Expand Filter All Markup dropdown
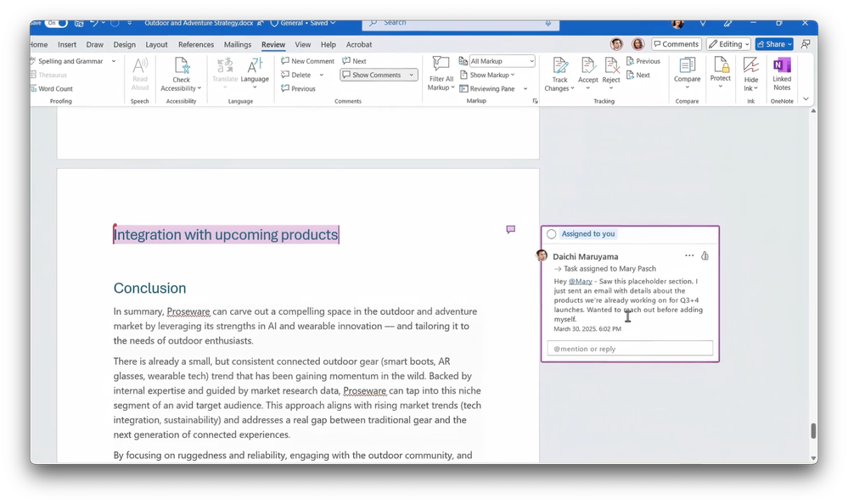This screenshot has width=848, height=504. pyautogui.click(x=441, y=74)
